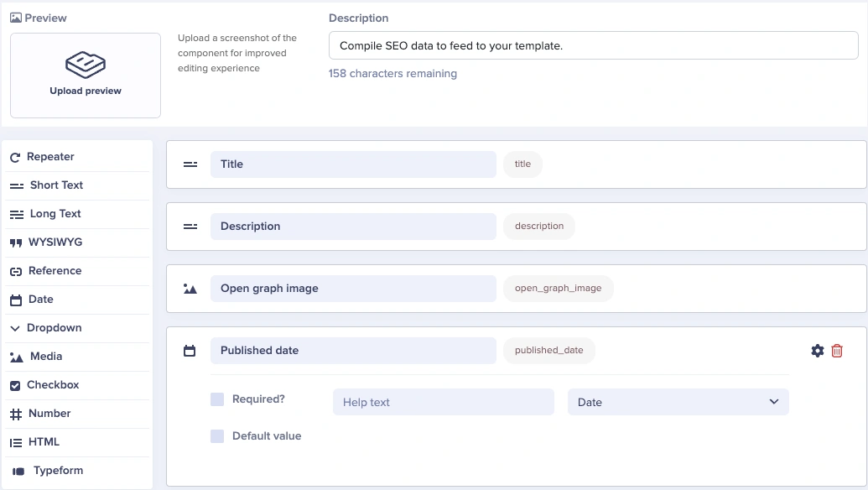Click the short text icon beside Title field
This screenshot has height=490, width=868.
[190, 164]
